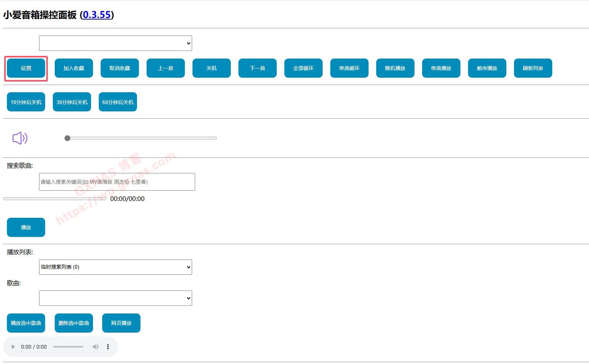The height and width of the screenshot is (364, 589).
Task: Click the 加入收藏 button
Action: 74,68
